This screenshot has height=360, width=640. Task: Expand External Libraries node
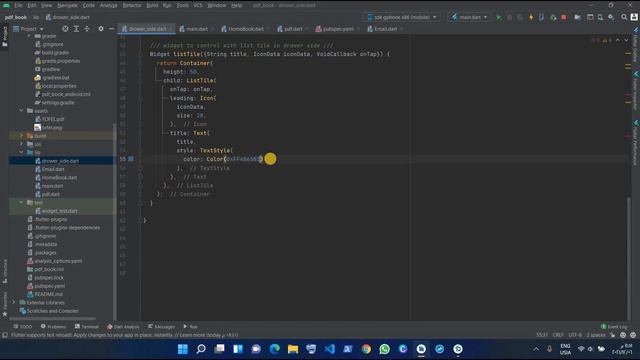[14, 302]
